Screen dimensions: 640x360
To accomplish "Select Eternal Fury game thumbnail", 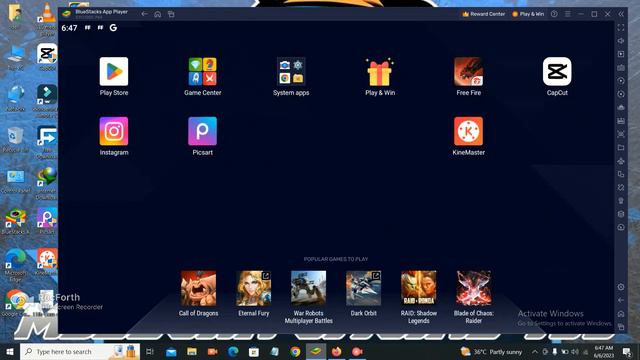I will 253,288.
